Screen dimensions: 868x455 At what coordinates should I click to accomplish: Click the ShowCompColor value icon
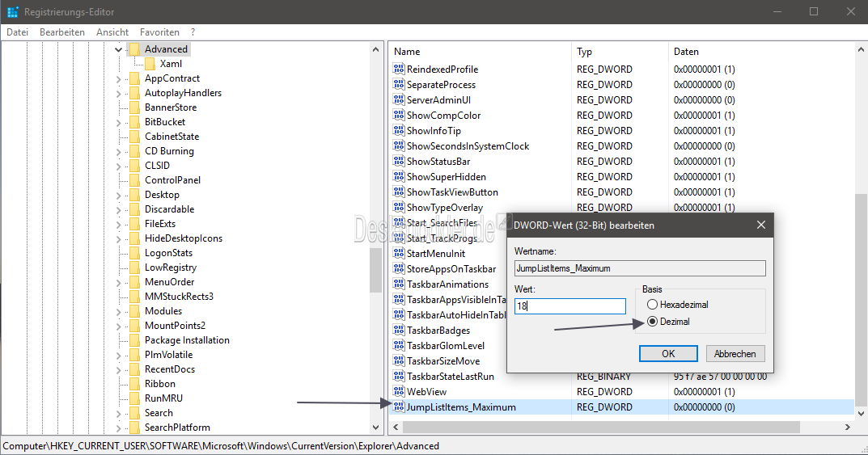pos(399,115)
